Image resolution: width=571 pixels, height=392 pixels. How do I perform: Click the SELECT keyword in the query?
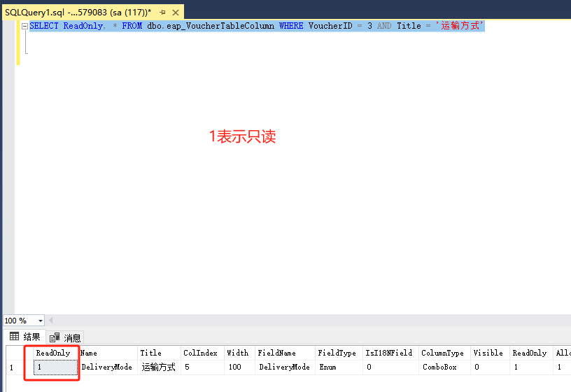pyautogui.click(x=44, y=26)
